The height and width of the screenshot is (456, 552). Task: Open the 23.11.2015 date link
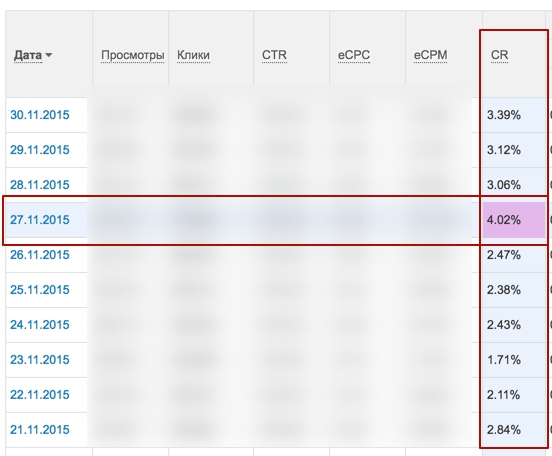click(40, 360)
